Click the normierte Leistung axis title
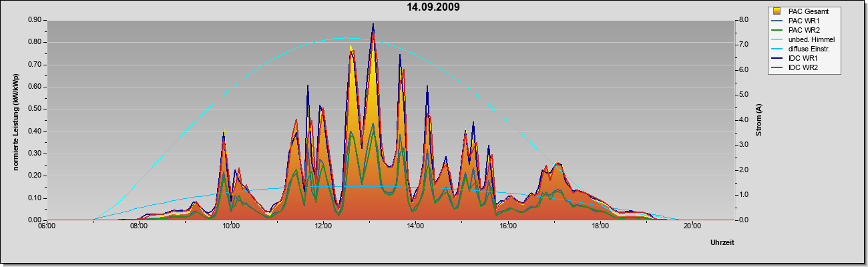This screenshot has width=868, height=267. pos(15,121)
